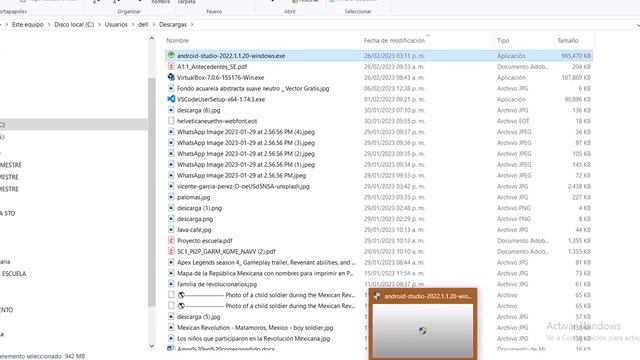
Task: Click 985,470 KB size of android-studio
Action: (576, 56)
